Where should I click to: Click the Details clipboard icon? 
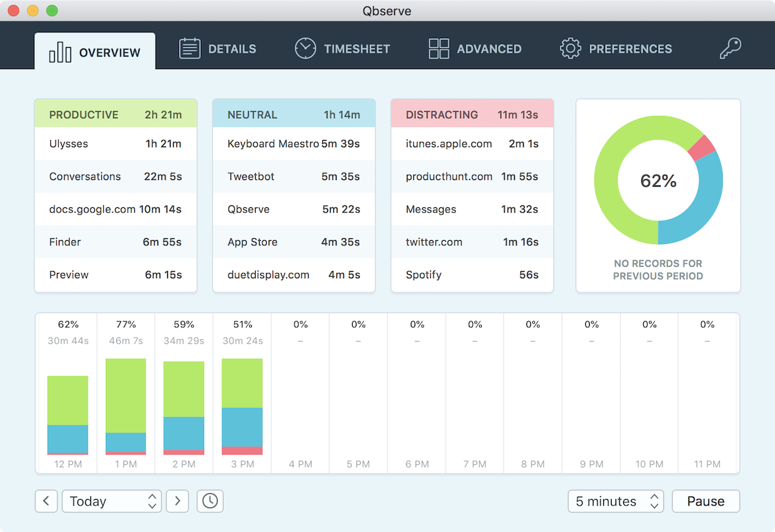(x=189, y=48)
